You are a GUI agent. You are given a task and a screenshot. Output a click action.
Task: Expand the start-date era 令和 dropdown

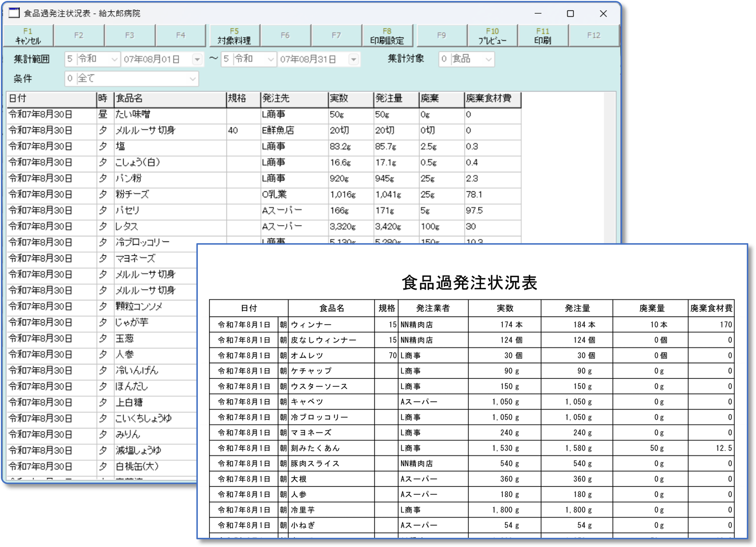113,59
